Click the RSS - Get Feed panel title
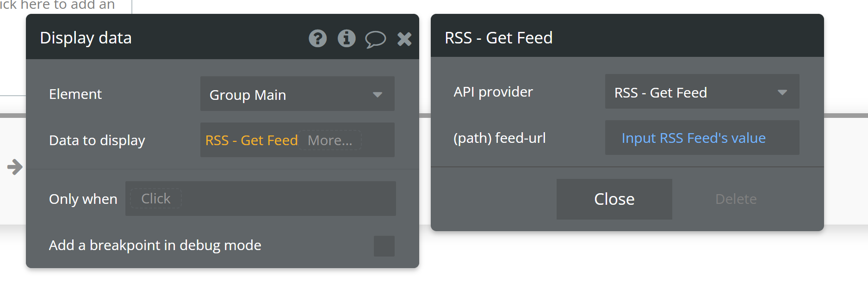Image resolution: width=868 pixels, height=294 pixels. 498,37
